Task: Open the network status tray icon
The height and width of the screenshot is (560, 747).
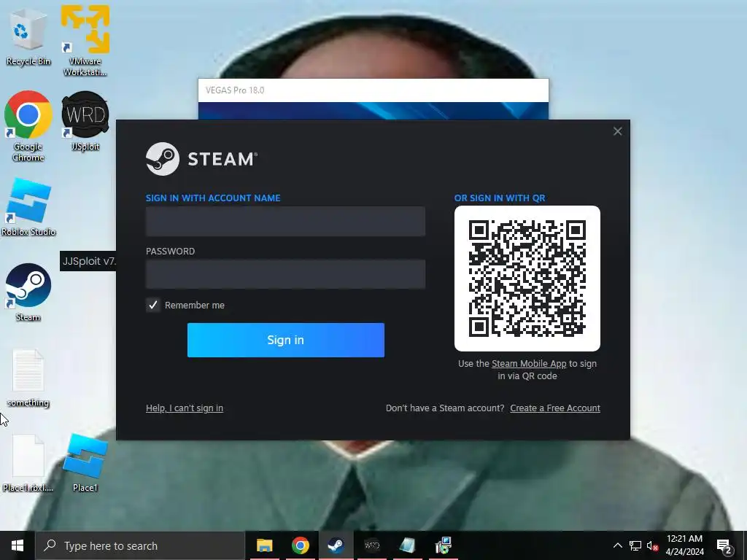Action: pyautogui.click(x=635, y=545)
